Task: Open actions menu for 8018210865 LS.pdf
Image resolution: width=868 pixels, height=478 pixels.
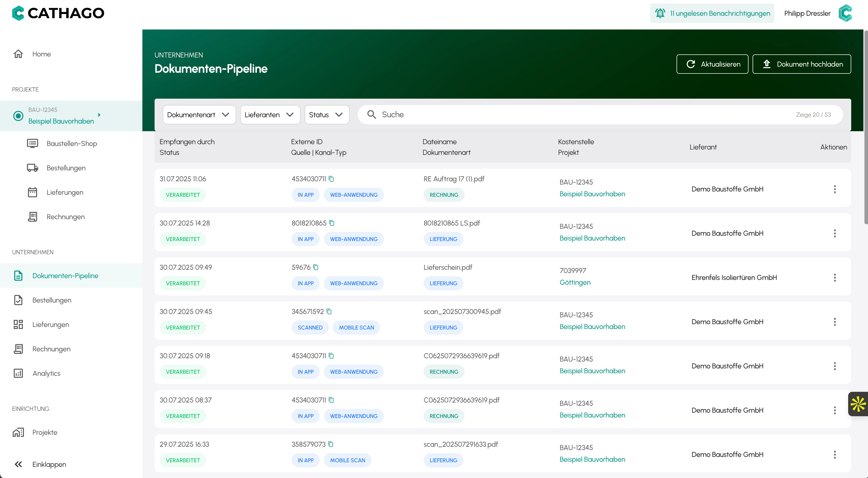Action: (835, 233)
